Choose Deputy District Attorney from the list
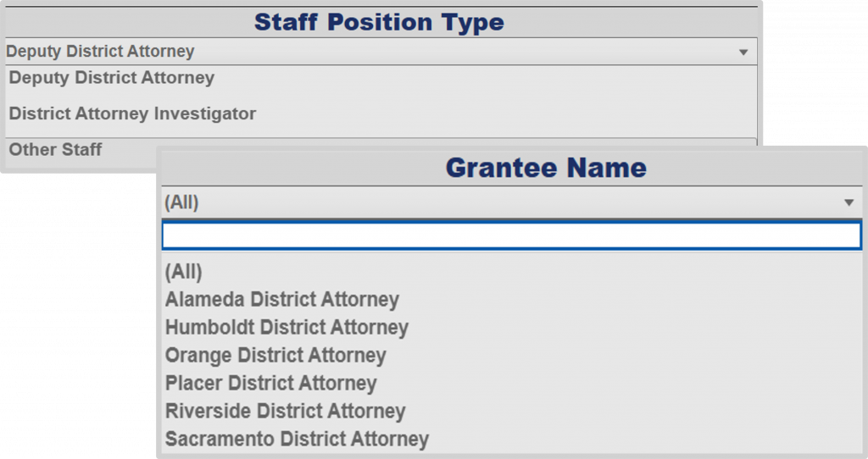868x459 pixels. pyautogui.click(x=112, y=78)
